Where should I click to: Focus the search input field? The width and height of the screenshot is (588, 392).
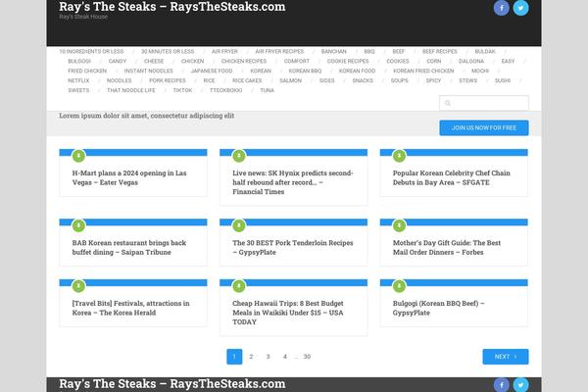click(484, 103)
